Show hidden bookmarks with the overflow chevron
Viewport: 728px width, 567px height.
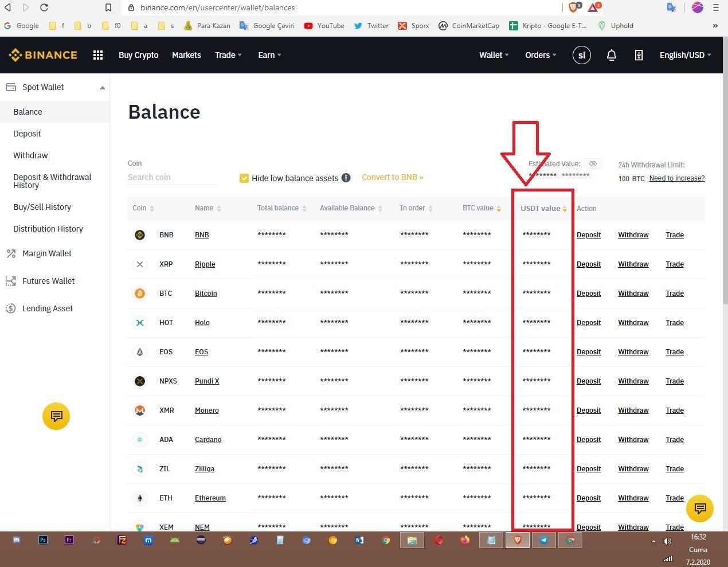coord(715,26)
